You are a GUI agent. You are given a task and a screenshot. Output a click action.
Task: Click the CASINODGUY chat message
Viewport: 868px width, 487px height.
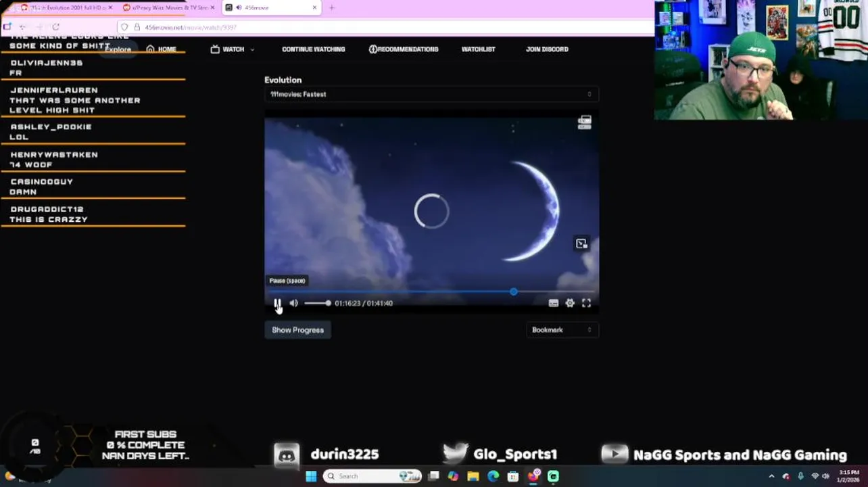pyautogui.click(x=93, y=187)
